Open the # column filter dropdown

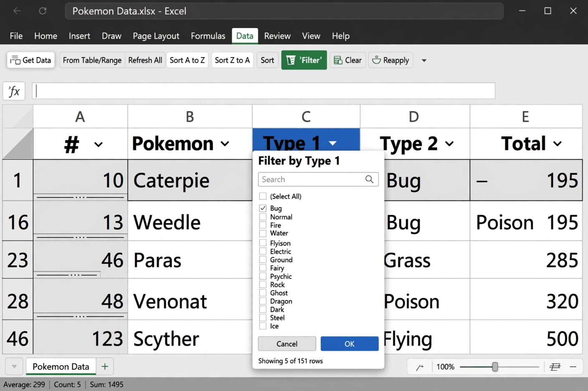point(98,145)
